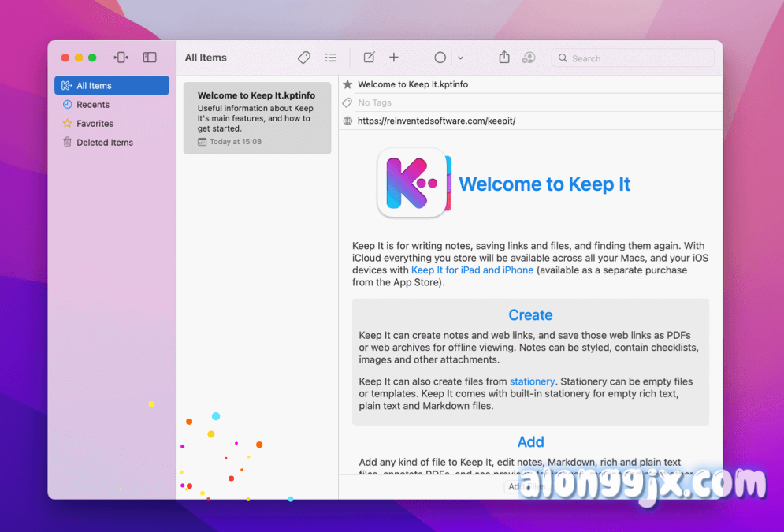Open the dropdown next to the circle icon
Screen dimensions: 784x532
click(x=459, y=58)
